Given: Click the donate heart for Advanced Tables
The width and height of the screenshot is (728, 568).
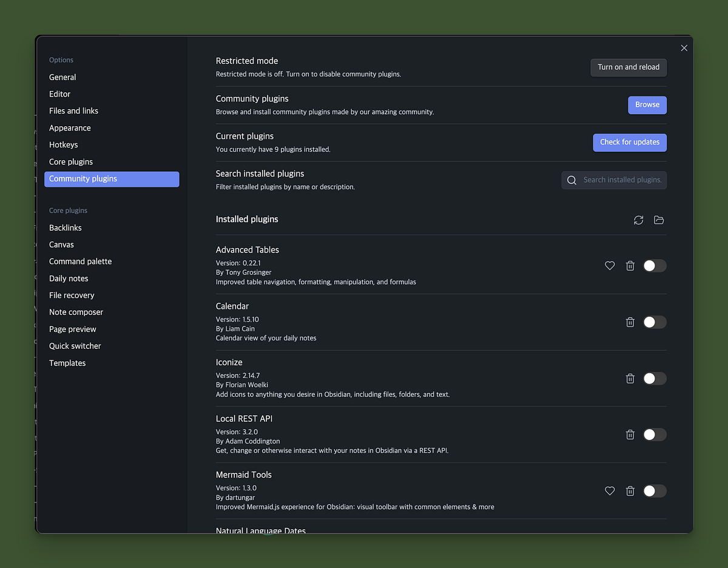Looking at the screenshot, I should coord(610,265).
